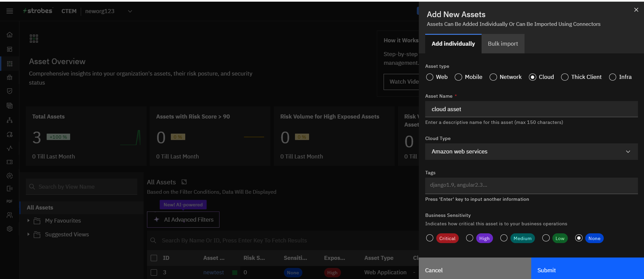Select the Add individually tab
Screen dimensions: 644x279
click(453, 44)
